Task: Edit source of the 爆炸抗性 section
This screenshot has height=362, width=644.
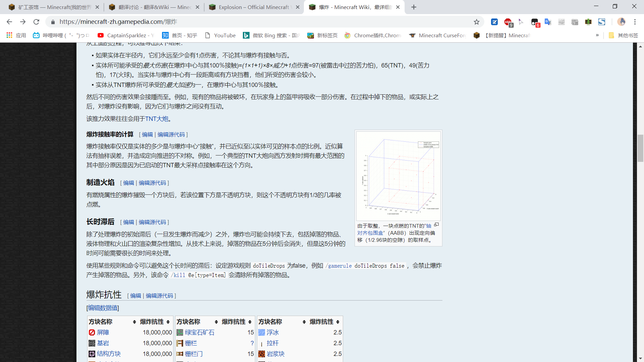Action: pyautogui.click(x=159, y=296)
